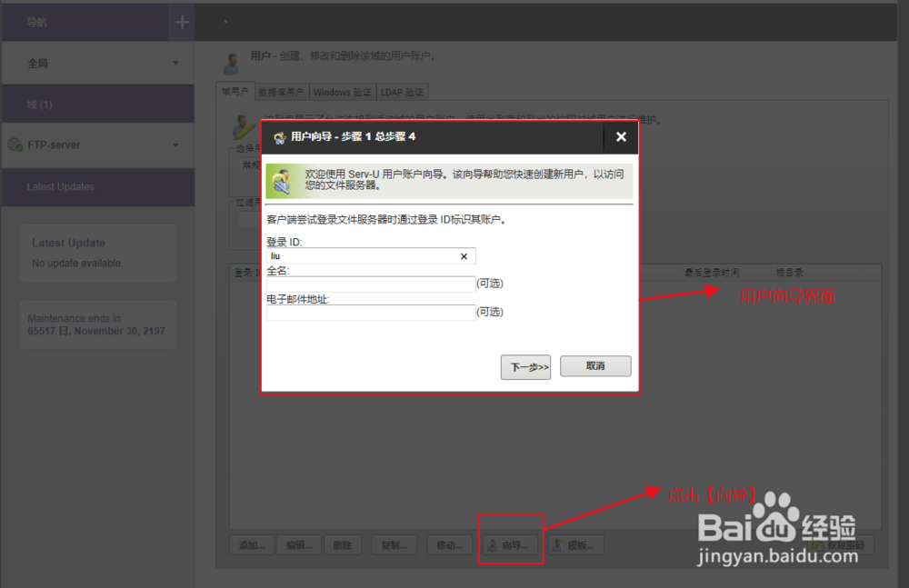Close the 用户向导 wizard dialog
Screen dimensions: 909x588
pos(621,137)
